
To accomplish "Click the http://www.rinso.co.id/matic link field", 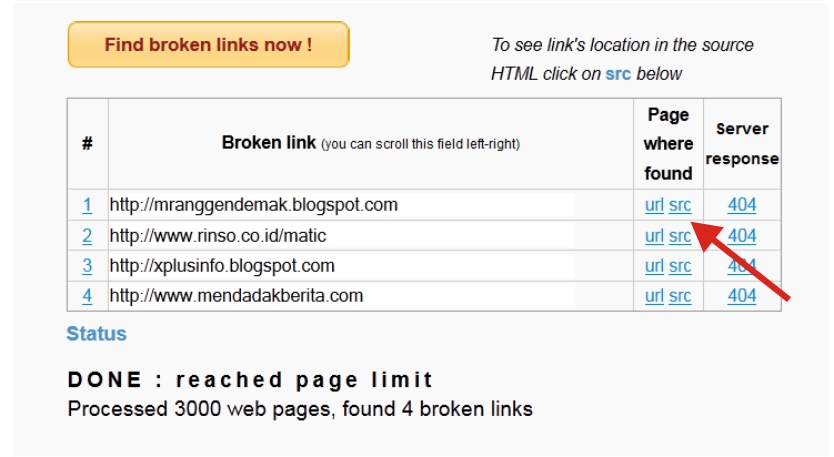I will 342,236.
